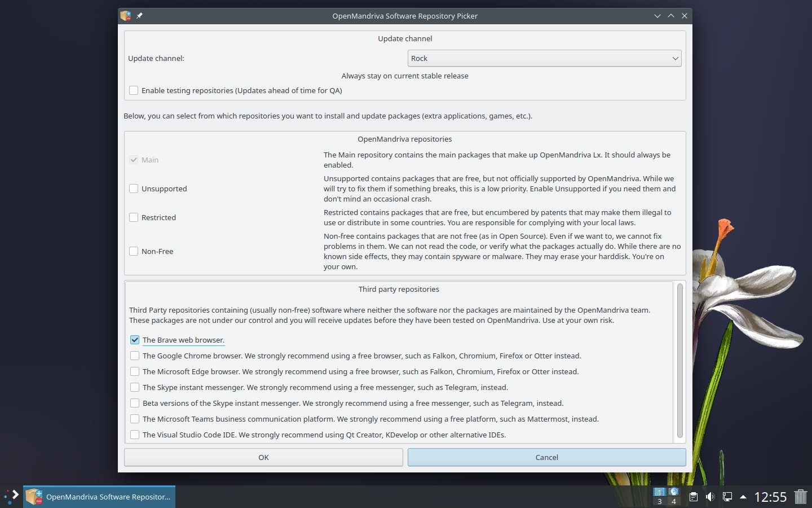Enable the Skype instant messenger repository
The image size is (812, 508).
[x=135, y=387]
